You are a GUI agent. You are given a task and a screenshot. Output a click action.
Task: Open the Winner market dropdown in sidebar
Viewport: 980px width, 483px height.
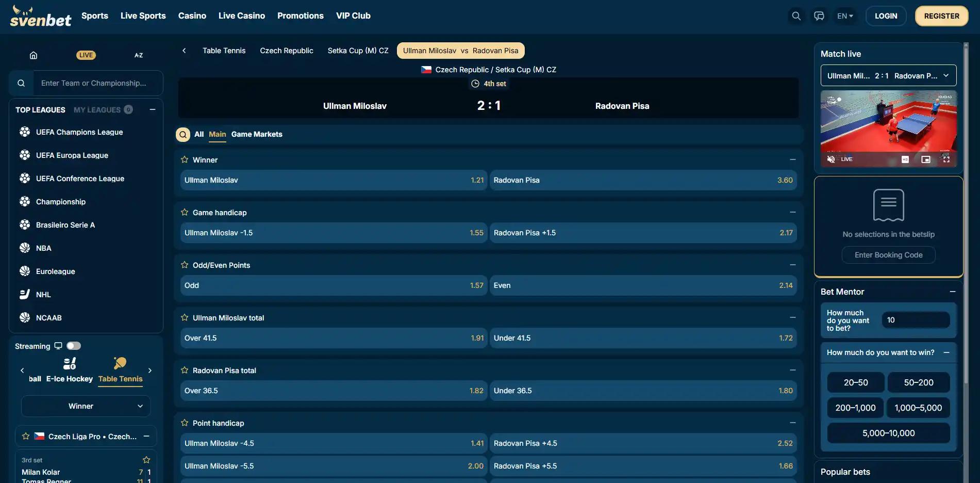click(x=86, y=406)
